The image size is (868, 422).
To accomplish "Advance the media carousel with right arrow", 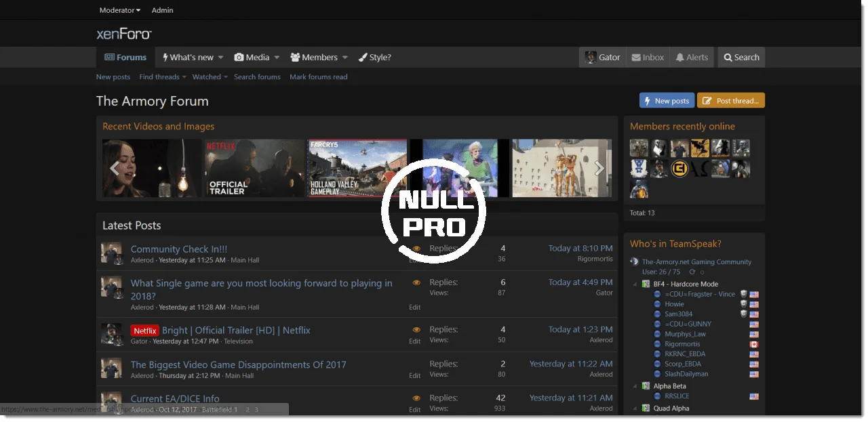I will (599, 169).
